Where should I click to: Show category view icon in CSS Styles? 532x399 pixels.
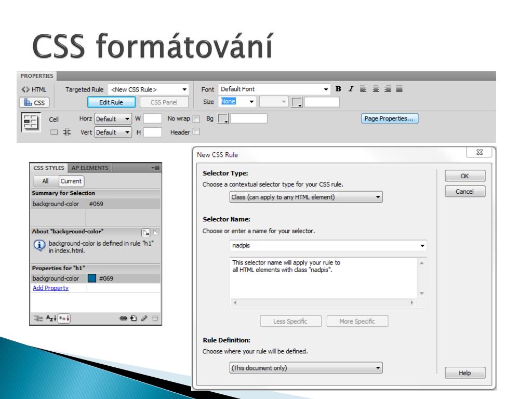pyautogui.click(x=38, y=318)
